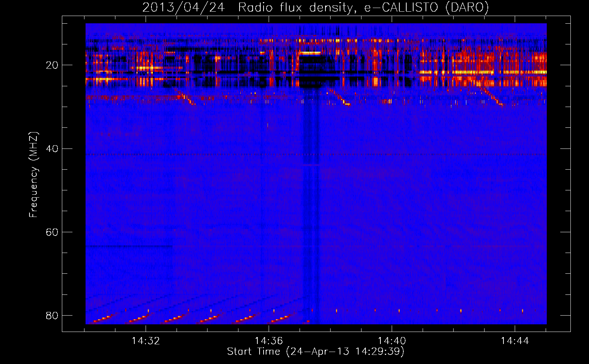Click the 80 MHz frequency tick label

52,315
